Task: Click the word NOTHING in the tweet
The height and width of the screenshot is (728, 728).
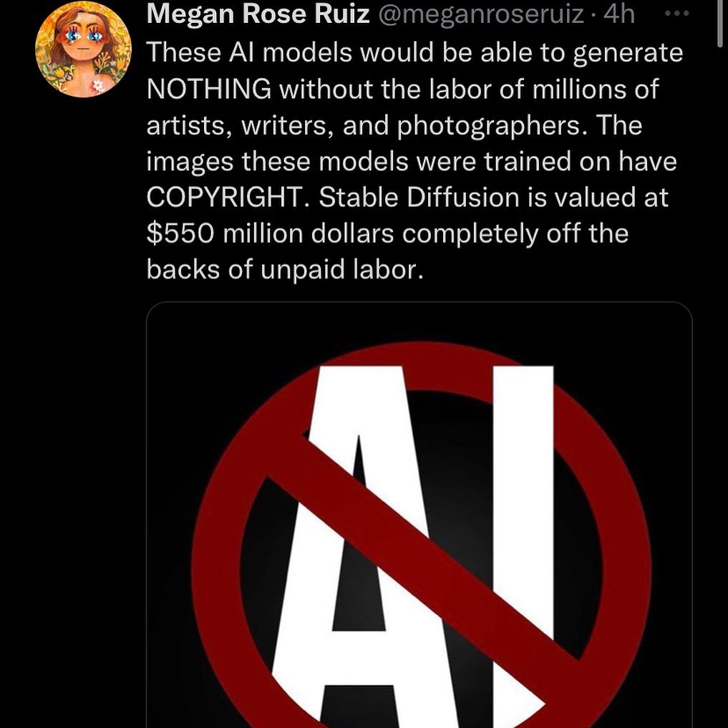Action: tap(208, 89)
